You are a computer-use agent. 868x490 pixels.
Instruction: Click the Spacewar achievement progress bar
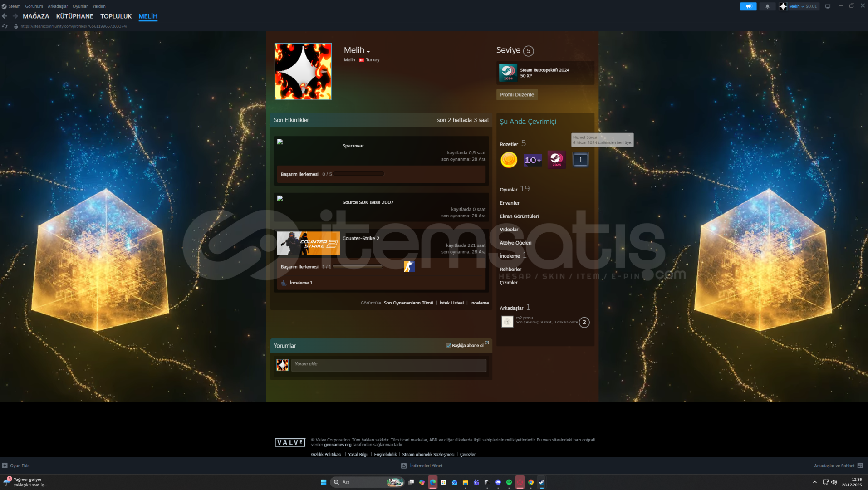point(359,174)
